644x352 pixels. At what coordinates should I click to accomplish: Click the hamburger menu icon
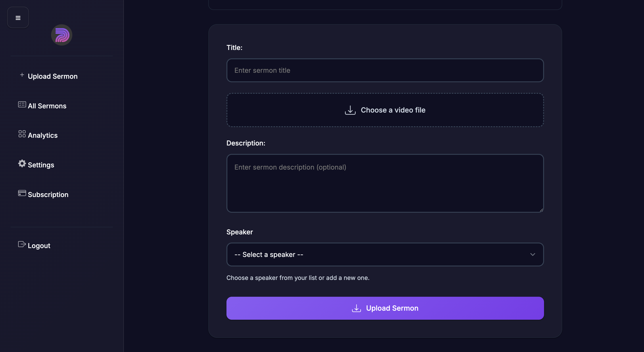tap(18, 18)
